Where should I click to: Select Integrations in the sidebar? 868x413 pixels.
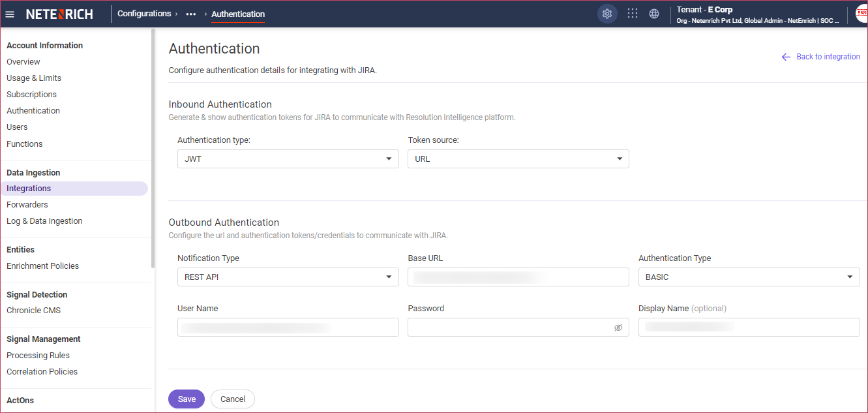28,188
